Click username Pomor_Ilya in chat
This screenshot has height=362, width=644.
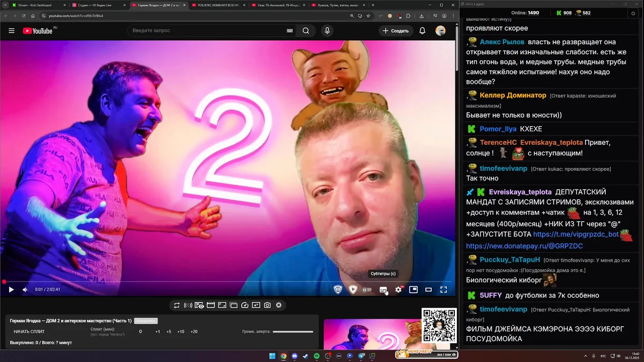[x=498, y=129]
